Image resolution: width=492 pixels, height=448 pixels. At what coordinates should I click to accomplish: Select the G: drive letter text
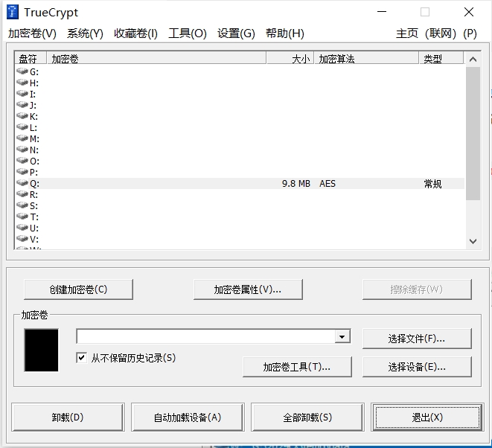tap(34, 72)
